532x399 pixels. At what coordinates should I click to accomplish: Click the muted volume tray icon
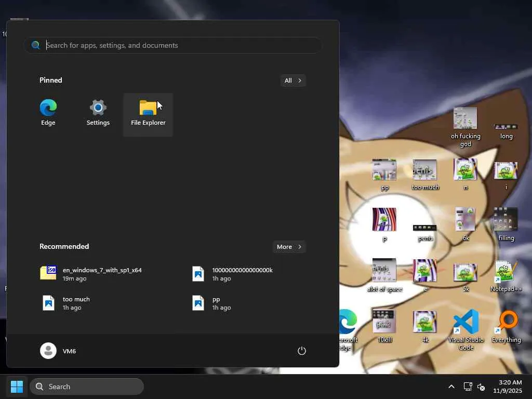[481, 387]
